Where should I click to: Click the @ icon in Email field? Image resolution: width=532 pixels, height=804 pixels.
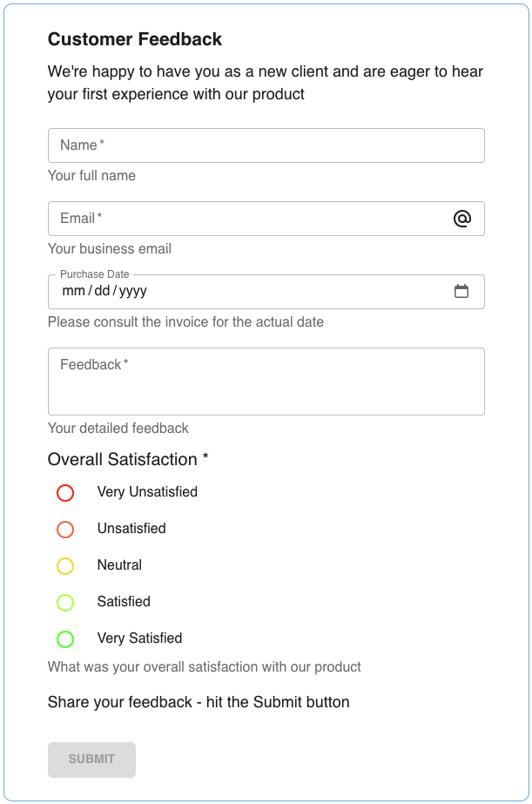[462, 219]
